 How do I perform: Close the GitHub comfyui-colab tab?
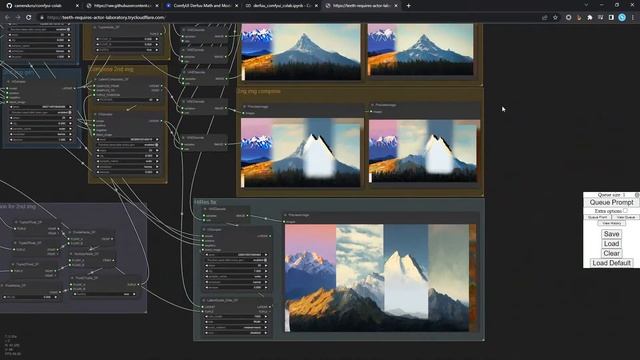(x=77, y=6)
